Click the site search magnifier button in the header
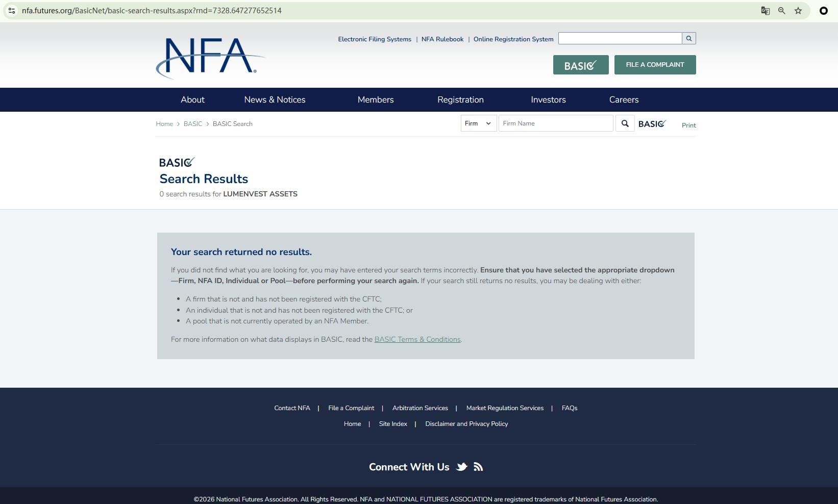Screen dimensions: 838x504 (x=689, y=38)
